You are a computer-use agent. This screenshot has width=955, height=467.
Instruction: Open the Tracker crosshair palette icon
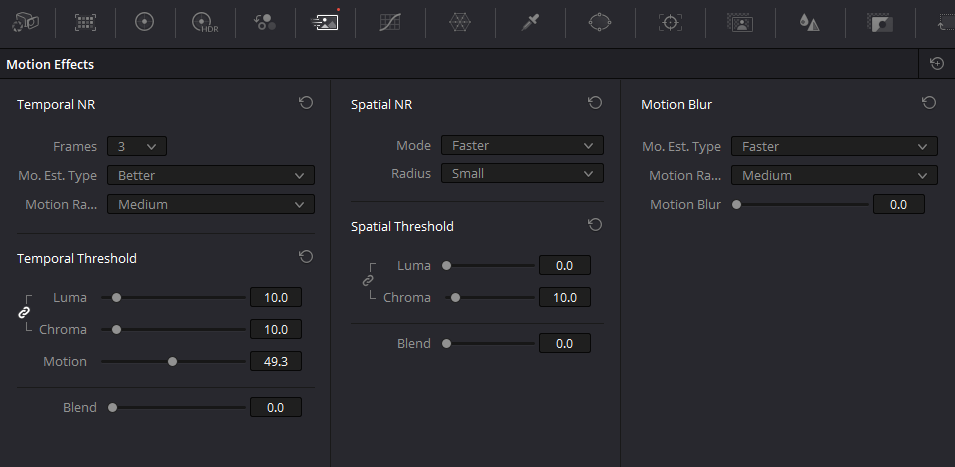point(670,23)
